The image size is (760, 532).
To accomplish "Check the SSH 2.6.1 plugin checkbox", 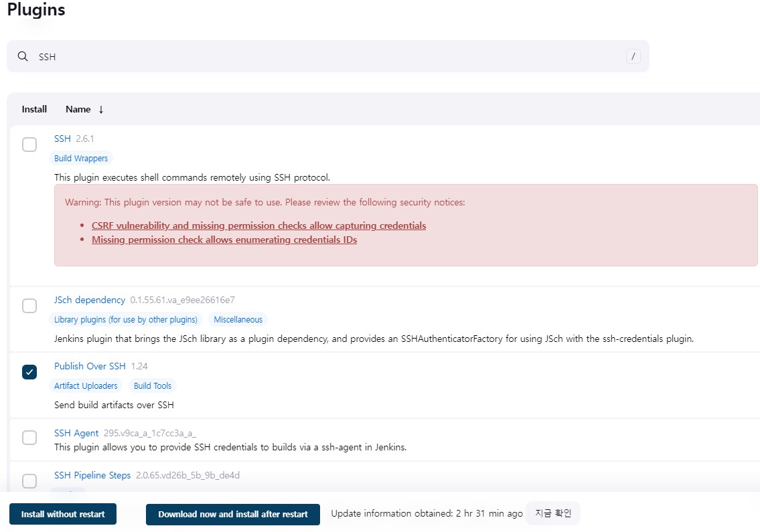I will [29, 145].
